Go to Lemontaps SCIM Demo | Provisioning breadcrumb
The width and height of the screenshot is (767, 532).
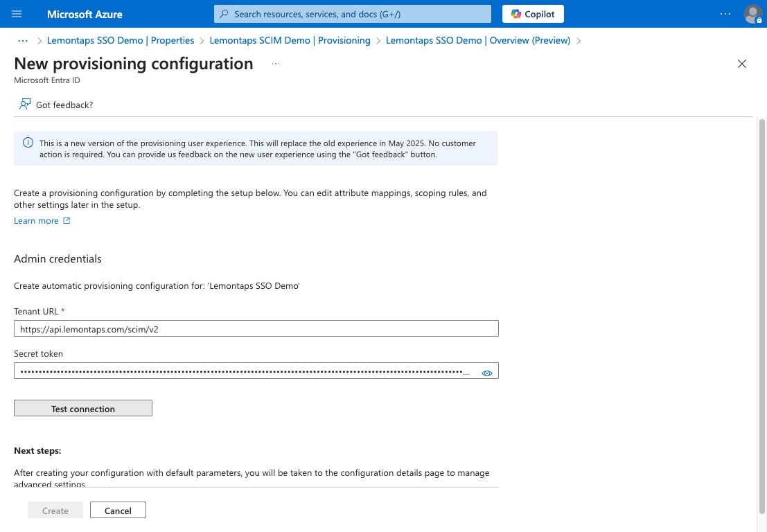pyautogui.click(x=290, y=41)
